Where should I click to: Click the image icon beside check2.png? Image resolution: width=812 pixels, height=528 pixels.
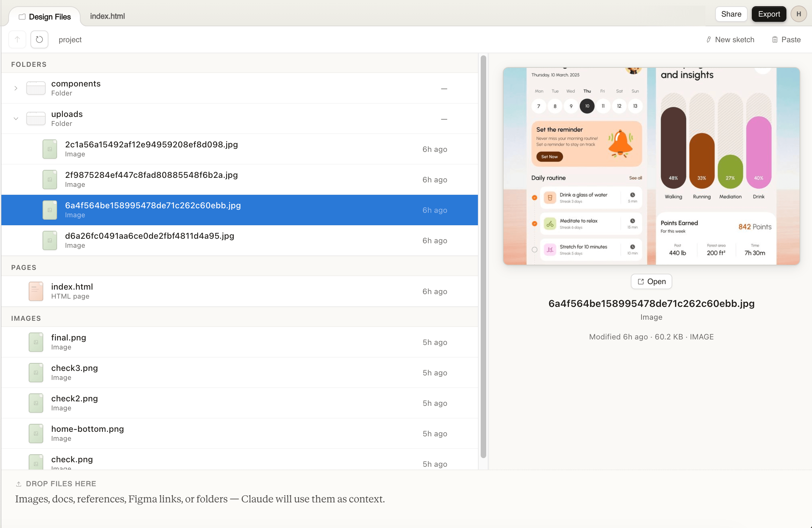pos(36,403)
